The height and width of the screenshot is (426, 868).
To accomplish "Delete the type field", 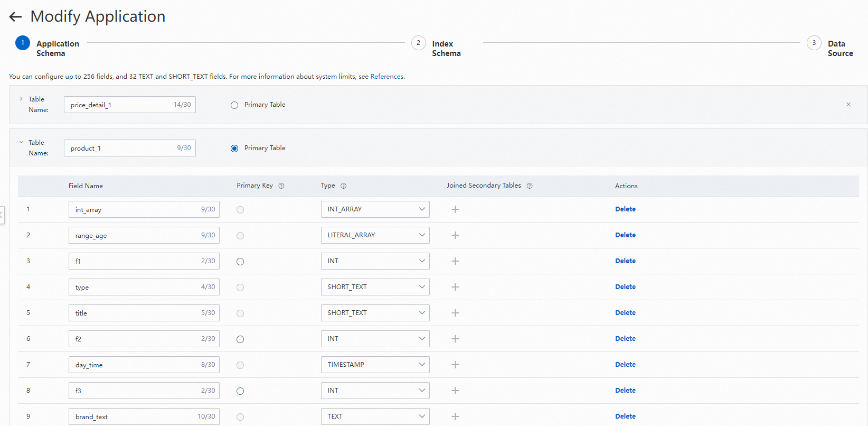I will (x=625, y=287).
